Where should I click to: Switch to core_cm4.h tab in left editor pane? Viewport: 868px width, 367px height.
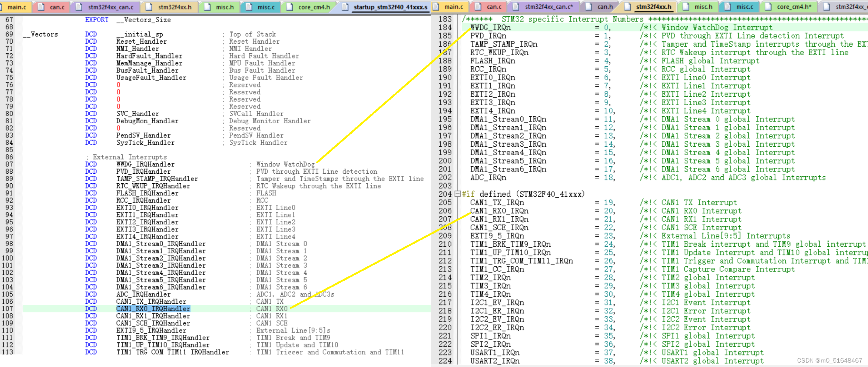click(309, 7)
